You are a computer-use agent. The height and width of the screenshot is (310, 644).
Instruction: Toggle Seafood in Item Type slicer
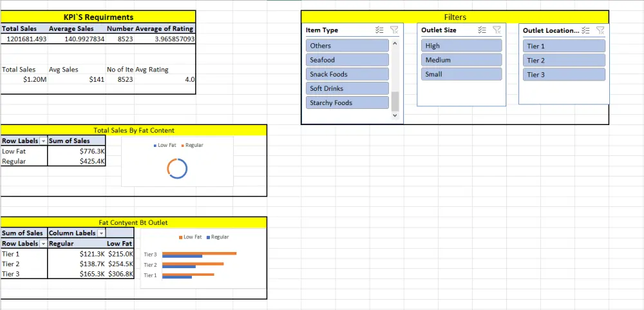coord(347,60)
